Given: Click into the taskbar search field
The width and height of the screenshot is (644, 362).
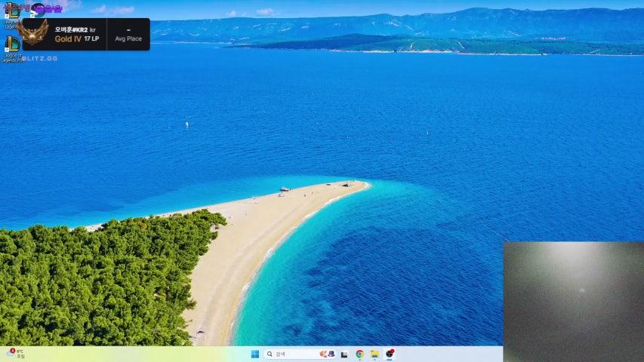Looking at the screenshot, I should (294, 354).
